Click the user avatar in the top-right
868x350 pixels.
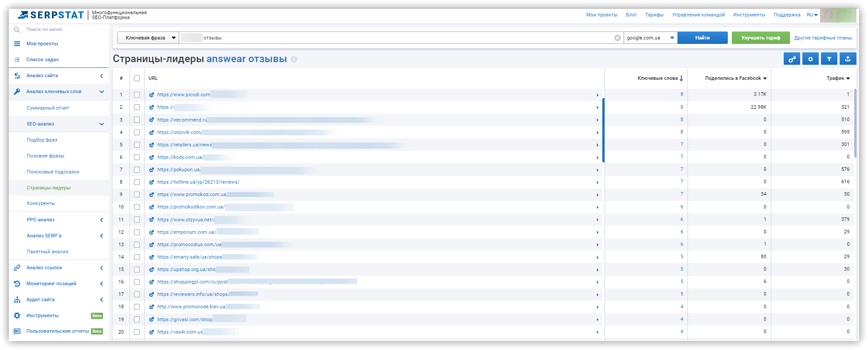point(838,16)
